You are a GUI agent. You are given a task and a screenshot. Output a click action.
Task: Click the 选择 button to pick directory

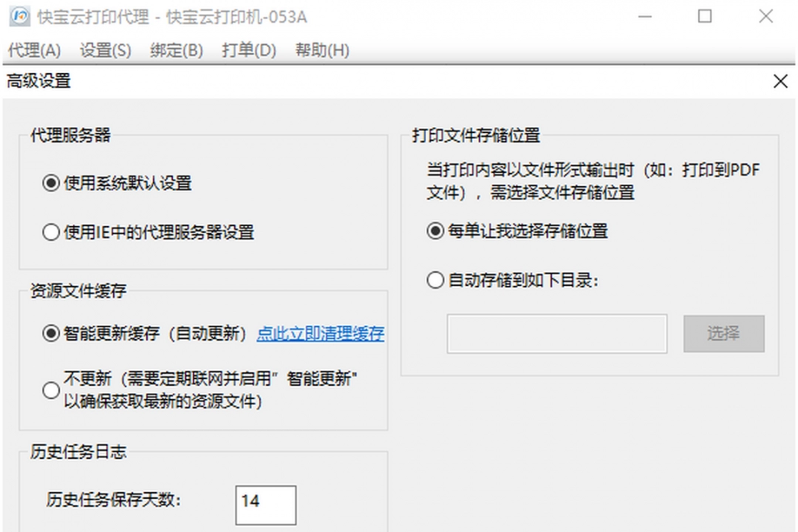point(724,334)
